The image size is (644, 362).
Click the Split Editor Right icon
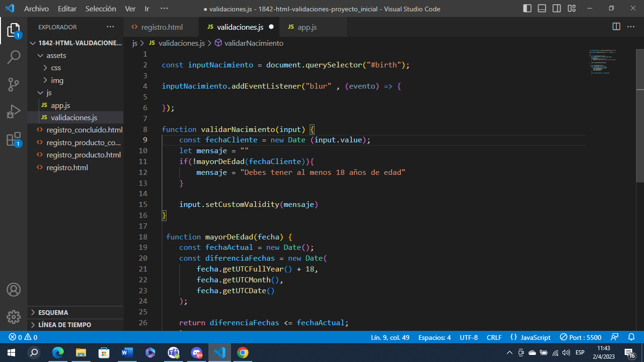click(616, 27)
